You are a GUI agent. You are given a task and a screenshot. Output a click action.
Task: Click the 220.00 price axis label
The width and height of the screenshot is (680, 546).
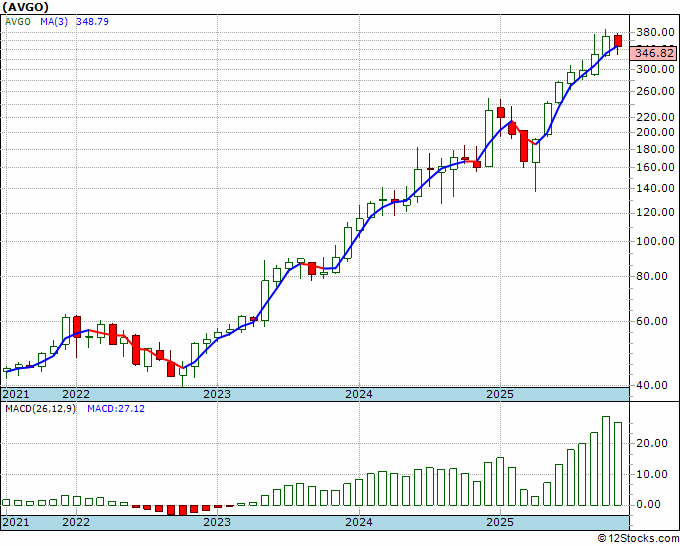(x=655, y=117)
